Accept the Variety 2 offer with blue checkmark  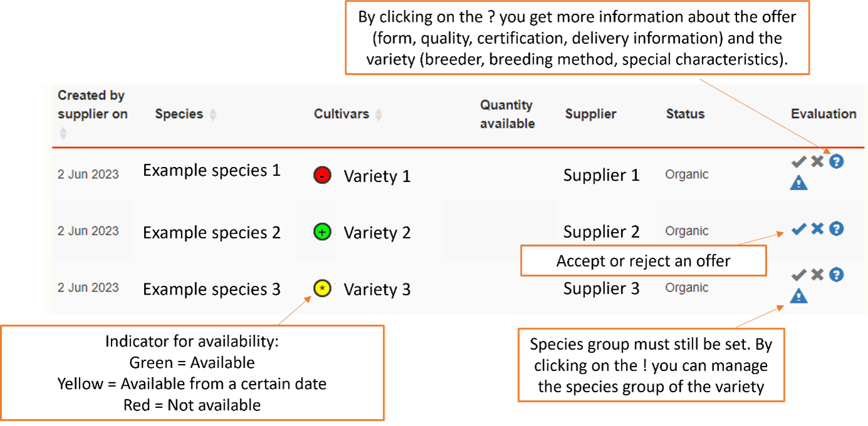(798, 229)
